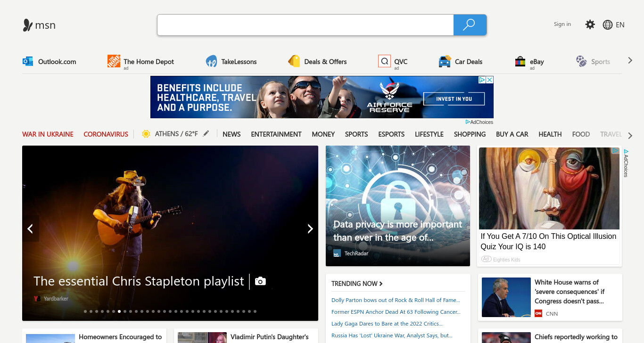Viewport: 644px width, 343px height.
Task: Expand TRENDING NOW section
Action: pyautogui.click(x=357, y=284)
